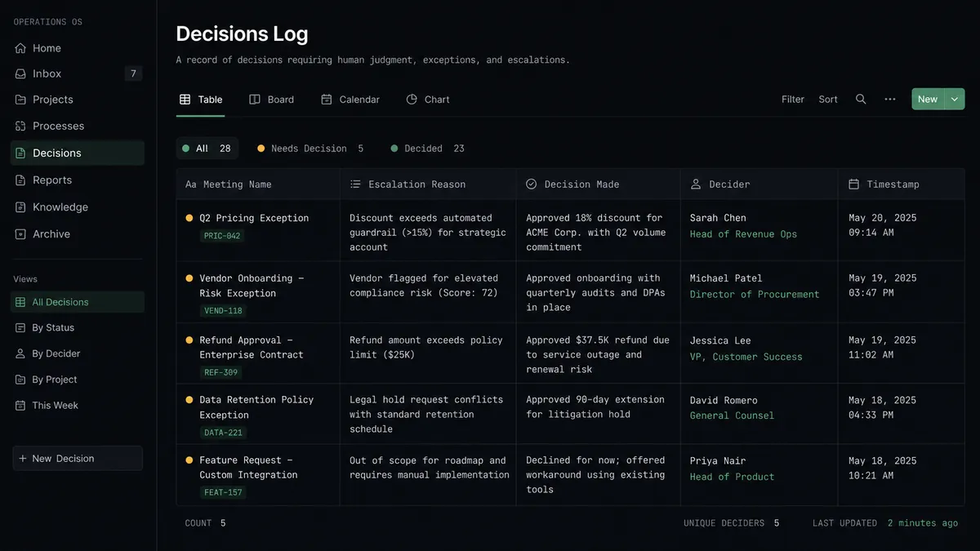The height and width of the screenshot is (551, 980).
Task: Open Feature Request – Custom Integration row
Action: [x=570, y=475]
